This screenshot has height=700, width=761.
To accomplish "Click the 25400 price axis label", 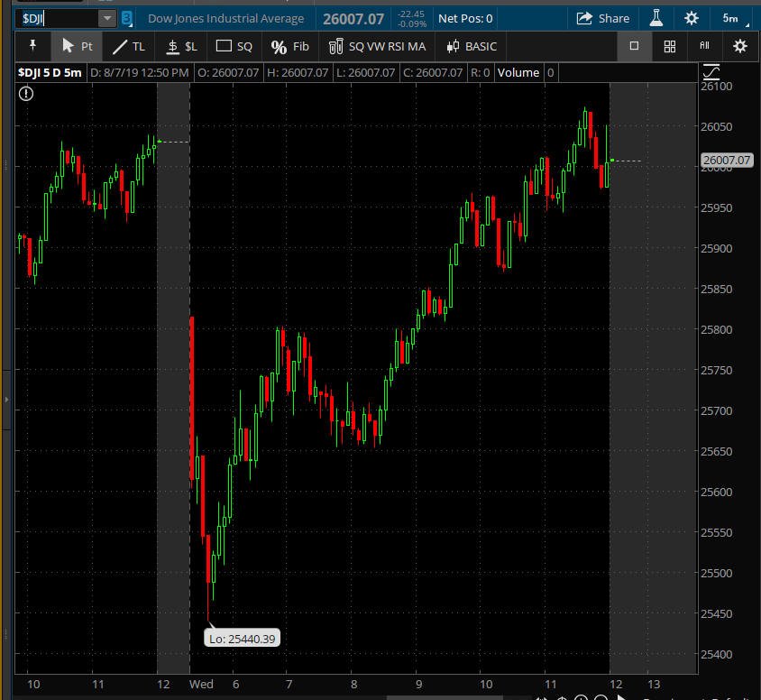I will point(716,654).
